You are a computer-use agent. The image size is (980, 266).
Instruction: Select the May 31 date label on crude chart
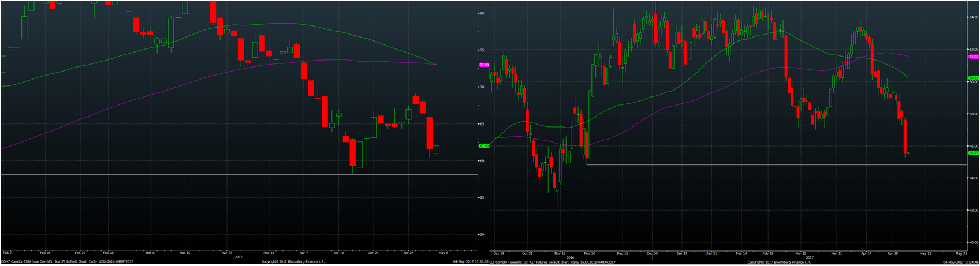[x=961, y=253]
